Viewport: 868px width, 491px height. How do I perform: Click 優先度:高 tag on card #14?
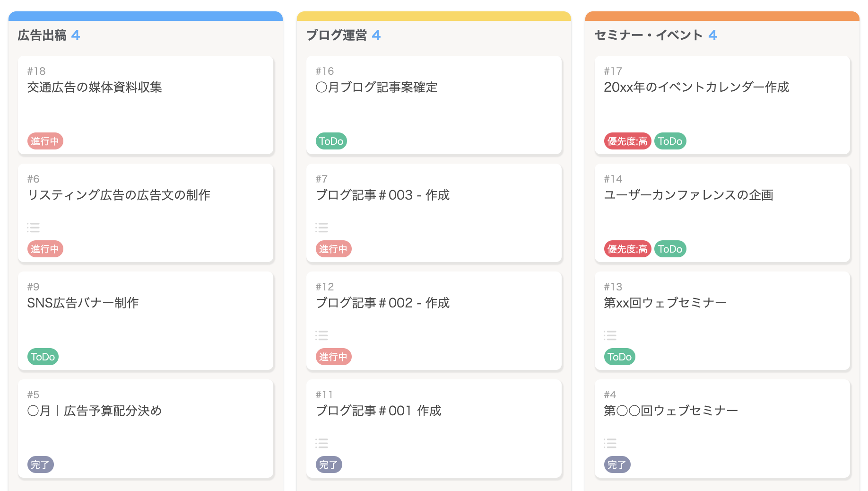pos(627,249)
